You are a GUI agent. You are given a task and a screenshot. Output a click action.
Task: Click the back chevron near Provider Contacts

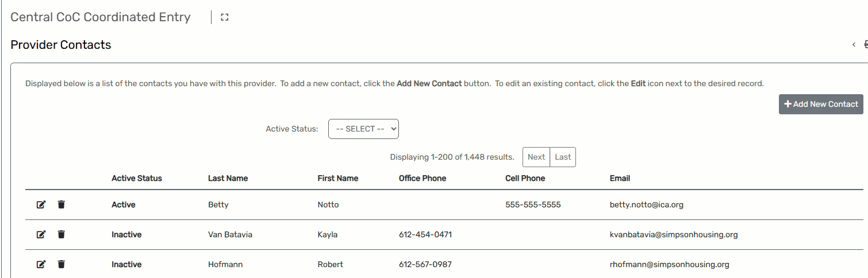(x=854, y=45)
